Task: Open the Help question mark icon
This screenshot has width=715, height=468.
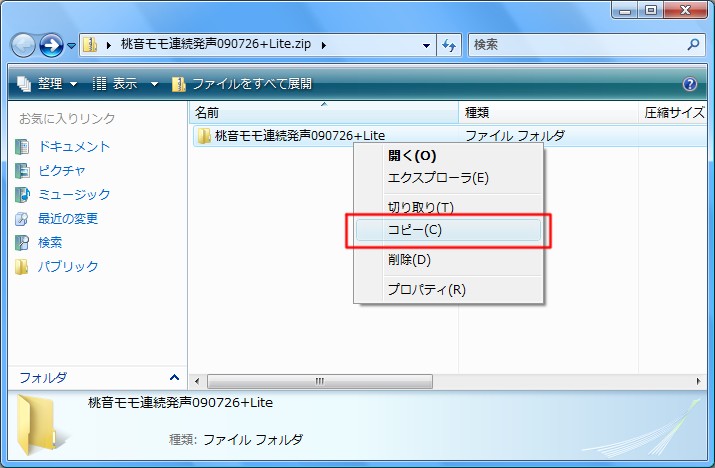Action: tap(689, 84)
